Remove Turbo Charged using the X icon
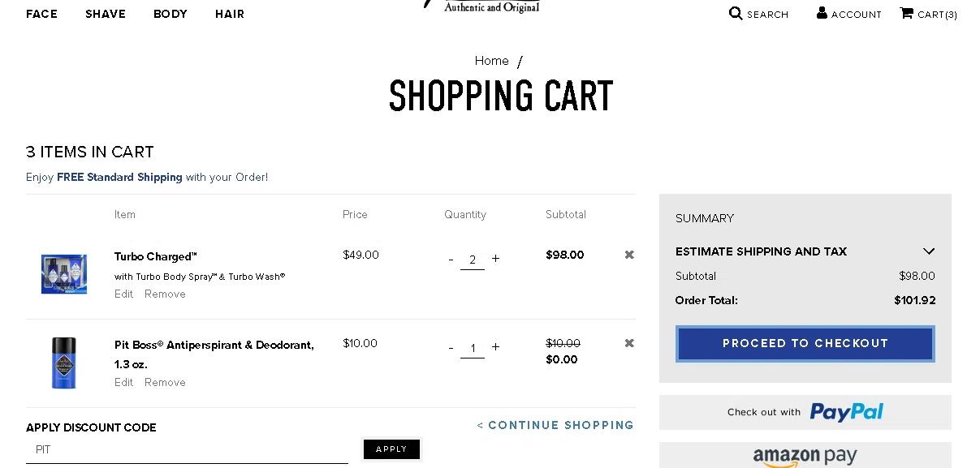 tap(629, 255)
